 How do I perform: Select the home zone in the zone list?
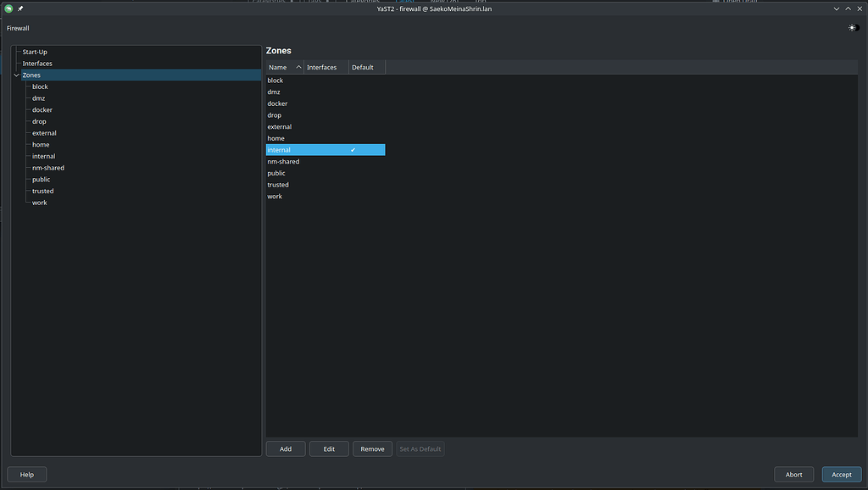[275, 137]
